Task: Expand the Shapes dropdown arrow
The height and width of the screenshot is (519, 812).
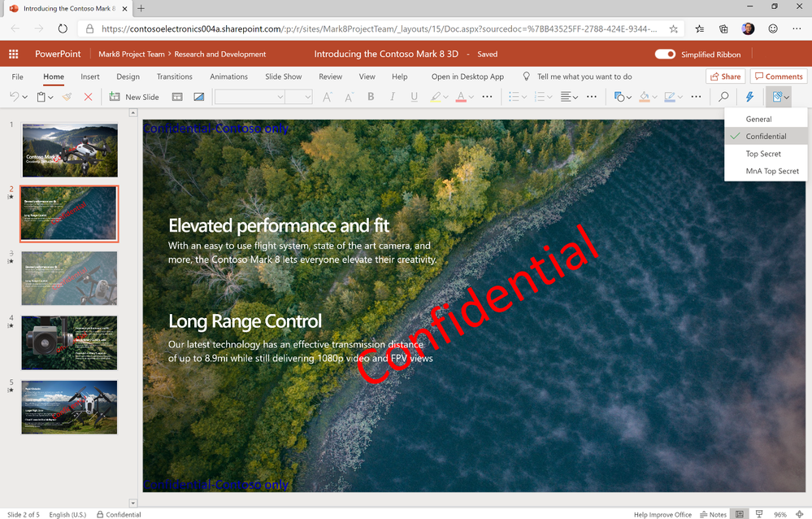Action: (628, 97)
